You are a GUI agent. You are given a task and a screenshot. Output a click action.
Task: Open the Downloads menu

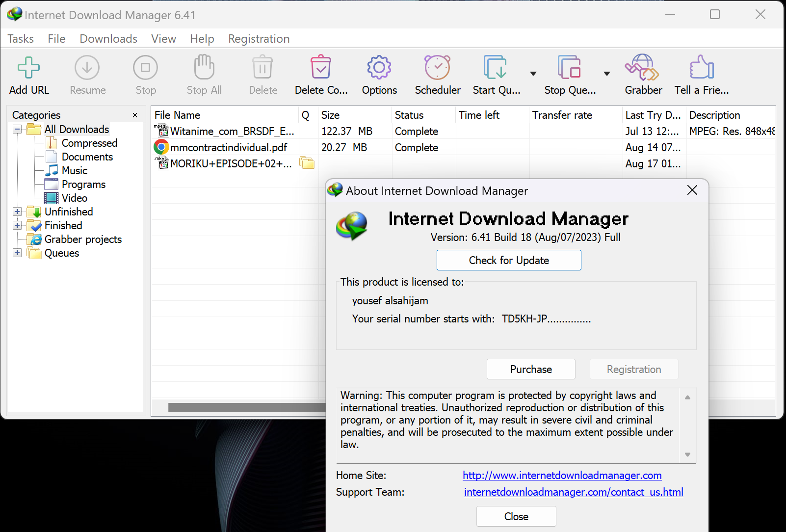[x=108, y=39]
